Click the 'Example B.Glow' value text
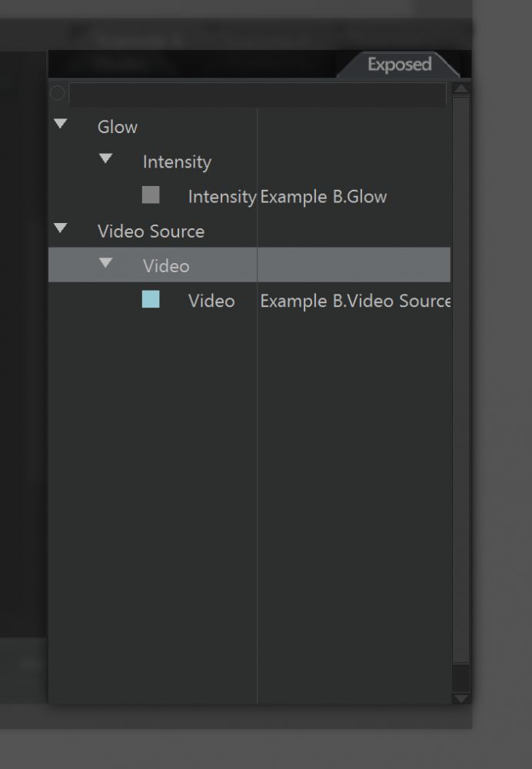 (x=323, y=197)
